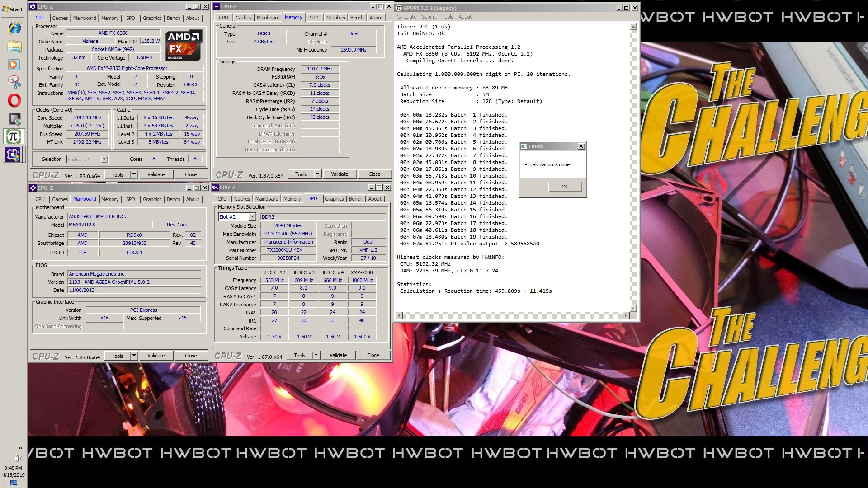The width and height of the screenshot is (868, 488).
Task: Click Validate in the Mainboard window
Action: click(x=156, y=356)
